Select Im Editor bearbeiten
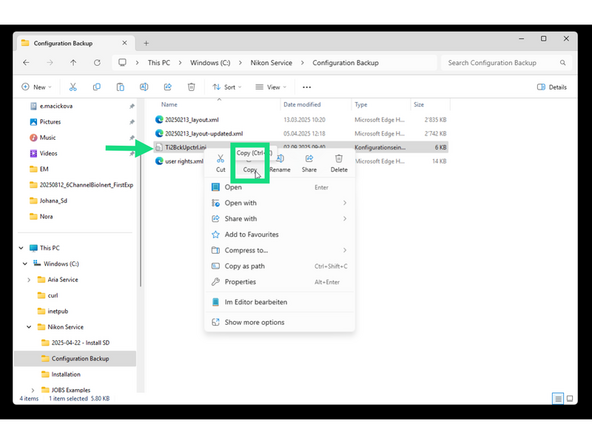The image size is (592, 444). click(279, 302)
